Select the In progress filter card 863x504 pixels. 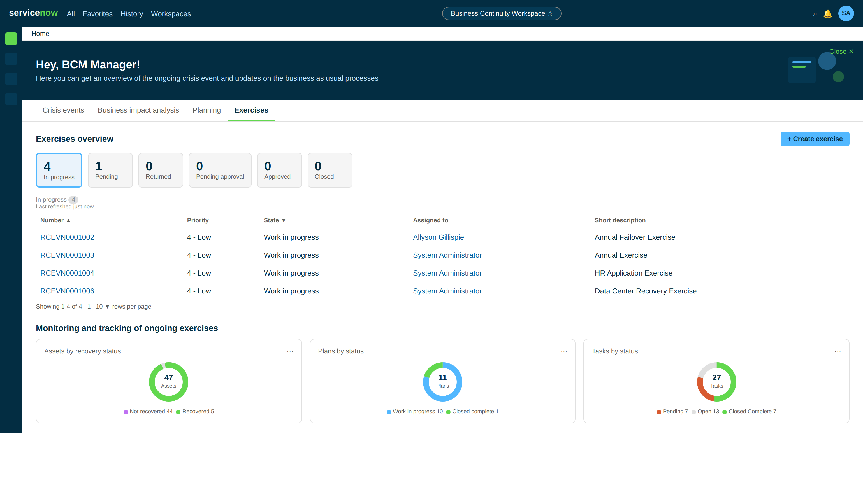pyautogui.click(x=59, y=170)
